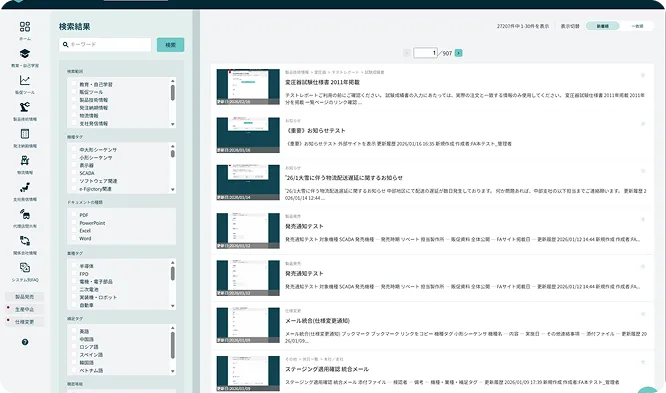Go to previous results page arrow

point(406,53)
